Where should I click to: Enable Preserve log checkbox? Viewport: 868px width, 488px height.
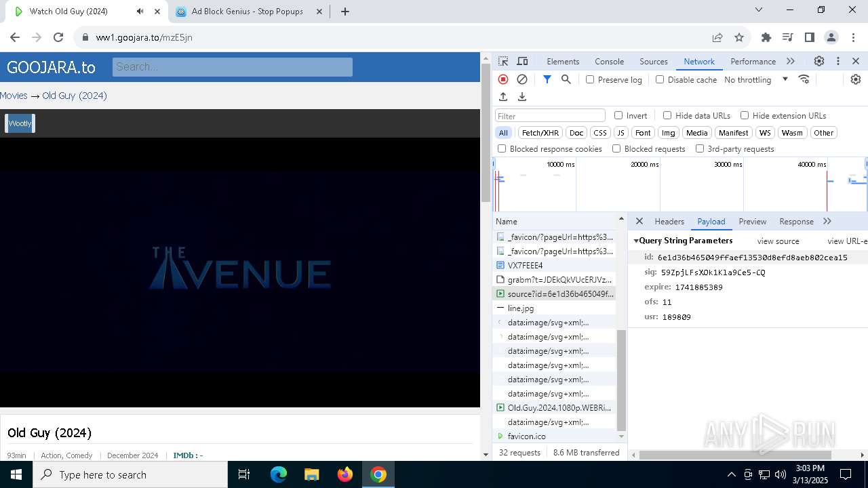coord(590,79)
